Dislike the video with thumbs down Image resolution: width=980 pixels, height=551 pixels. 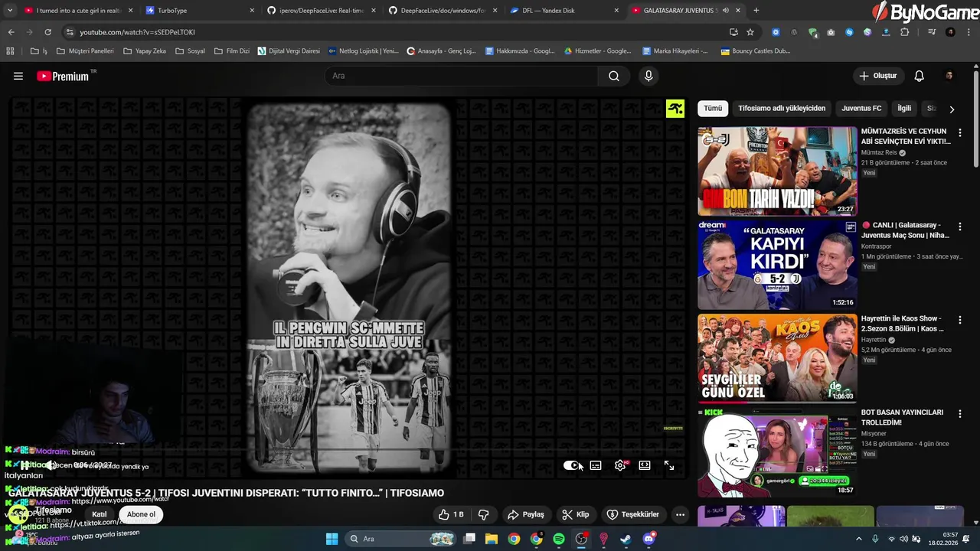click(x=483, y=514)
